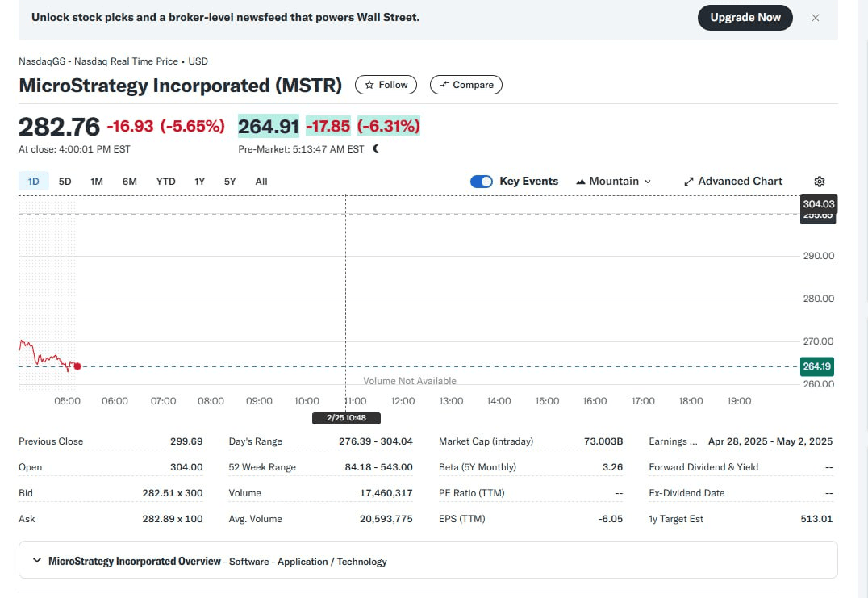
Task: Click the close percent change (-5.65%)
Action: click(x=193, y=126)
